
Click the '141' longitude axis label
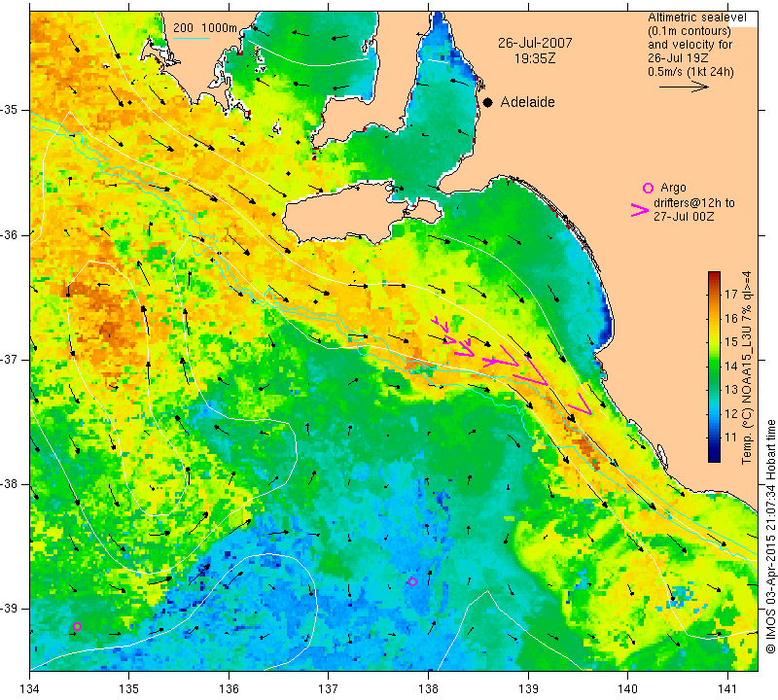coord(727,689)
